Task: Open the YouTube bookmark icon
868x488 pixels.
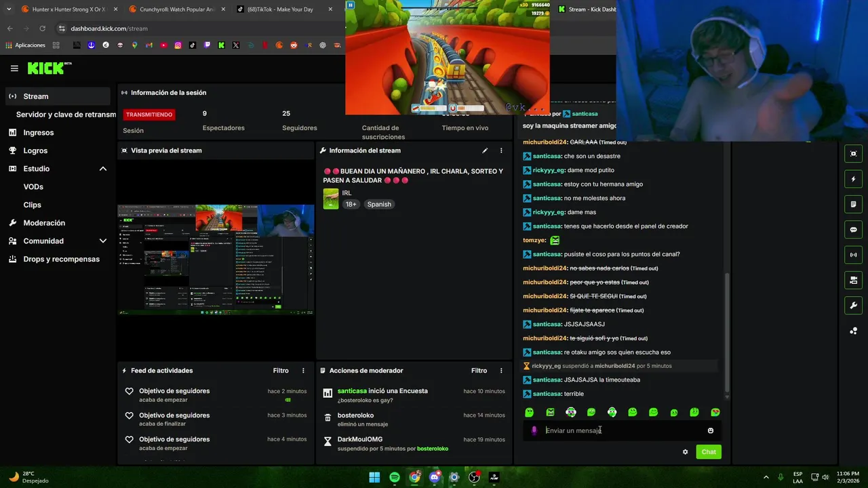Action: [x=163, y=45]
